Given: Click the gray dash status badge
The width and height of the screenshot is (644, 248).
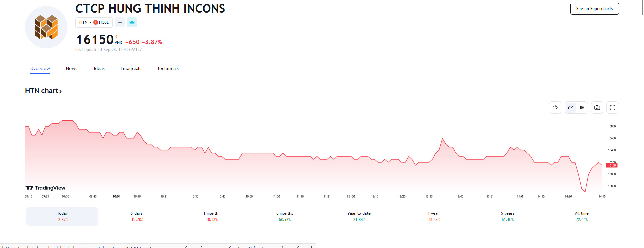Looking at the screenshot, I should [120, 22].
